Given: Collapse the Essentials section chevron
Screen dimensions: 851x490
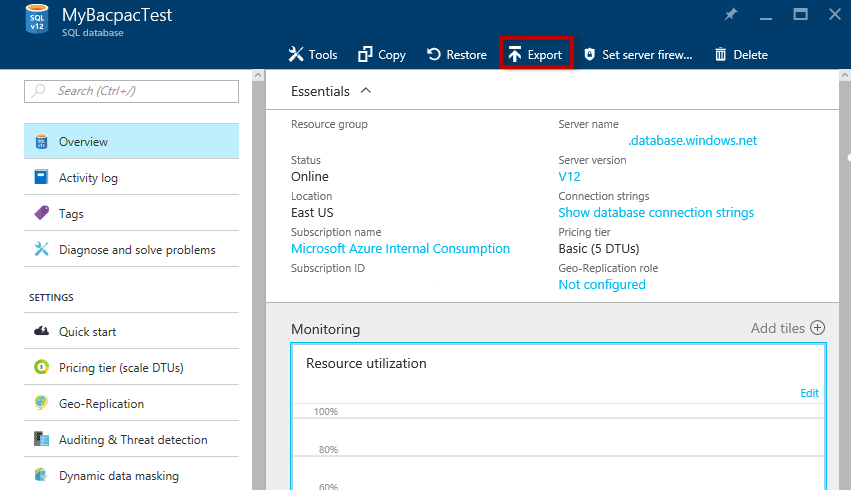Looking at the screenshot, I should coord(365,91).
